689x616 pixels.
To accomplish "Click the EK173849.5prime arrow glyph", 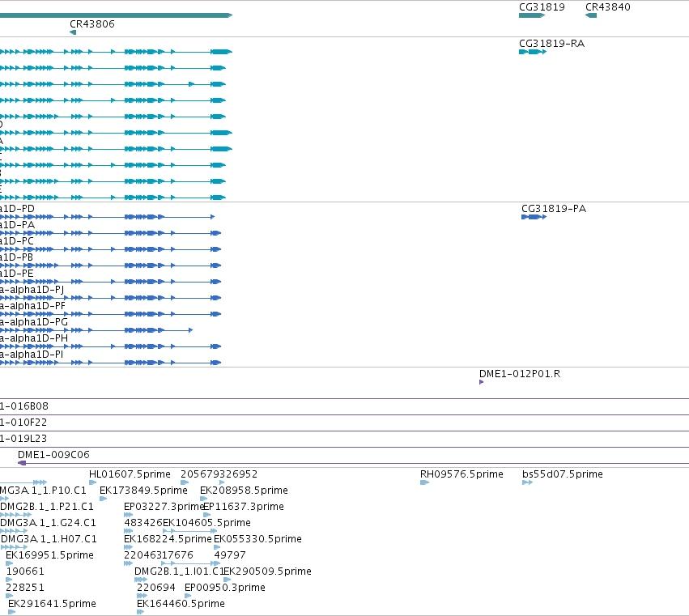I will coord(104,499).
